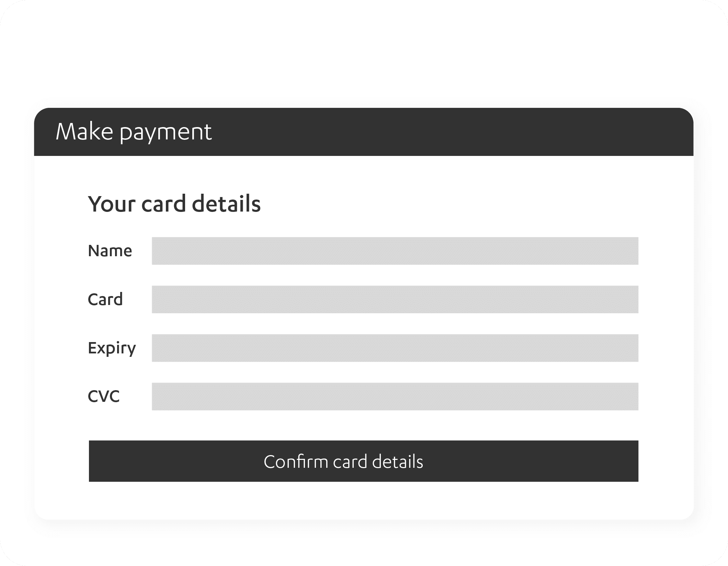
Task: Click the Card field label
Action: tap(105, 299)
